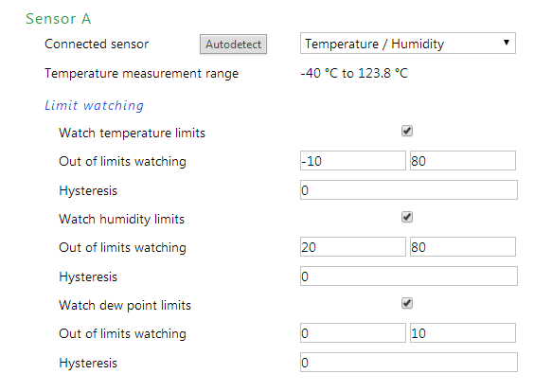Select the dew point upper limit field showing 10
The height and width of the screenshot is (392, 534).
pos(463,333)
